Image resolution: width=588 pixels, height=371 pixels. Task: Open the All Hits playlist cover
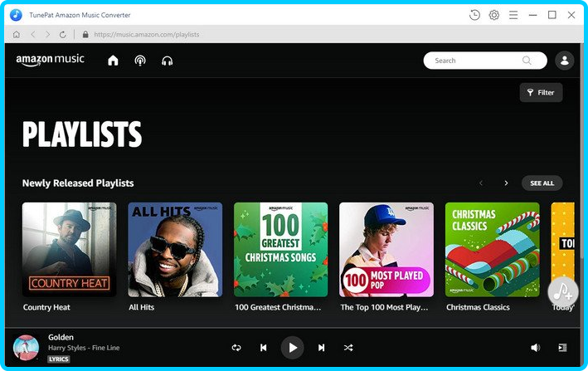click(x=175, y=250)
